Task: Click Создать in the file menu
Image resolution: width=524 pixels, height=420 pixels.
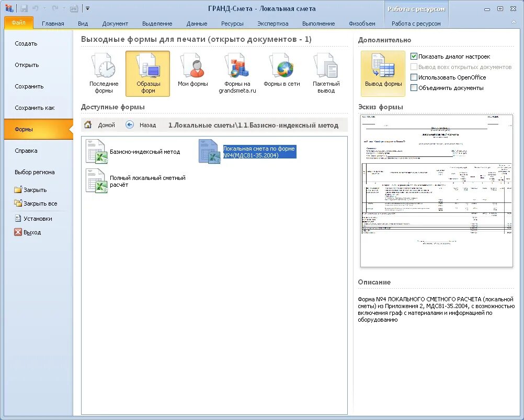Action: [x=38, y=43]
